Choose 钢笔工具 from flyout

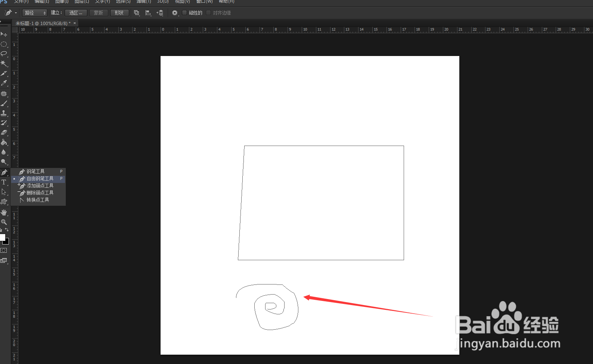(38, 171)
